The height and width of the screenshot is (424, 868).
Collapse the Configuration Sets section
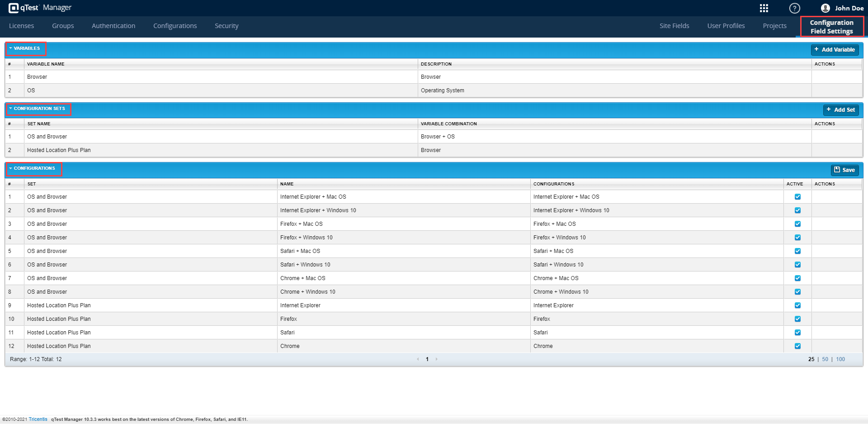(x=10, y=109)
